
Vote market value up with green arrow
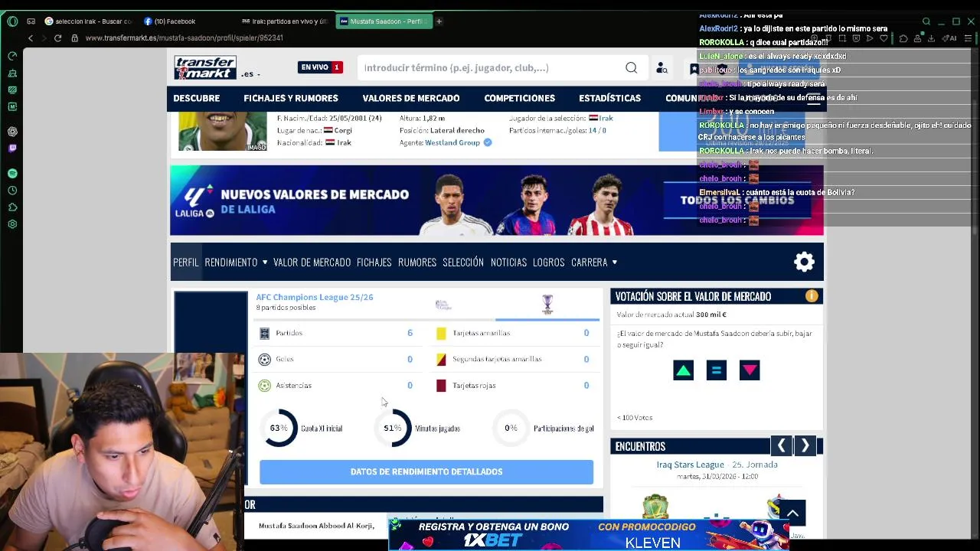click(683, 370)
